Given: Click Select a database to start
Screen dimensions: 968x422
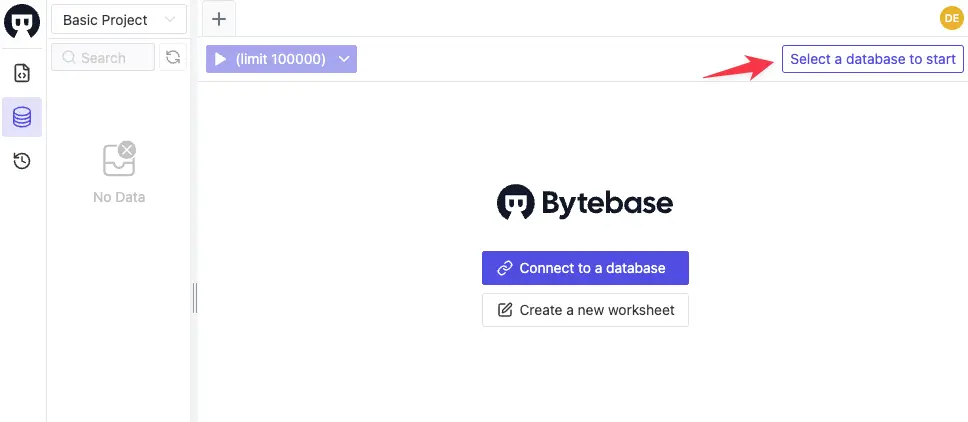Looking at the screenshot, I should pyautogui.click(x=873, y=59).
